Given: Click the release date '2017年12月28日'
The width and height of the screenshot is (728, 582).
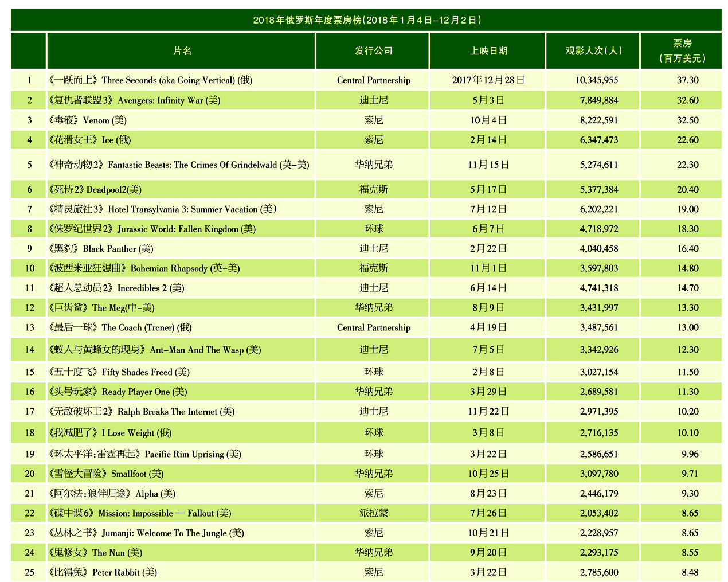Looking at the screenshot, I should tap(488, 80).
